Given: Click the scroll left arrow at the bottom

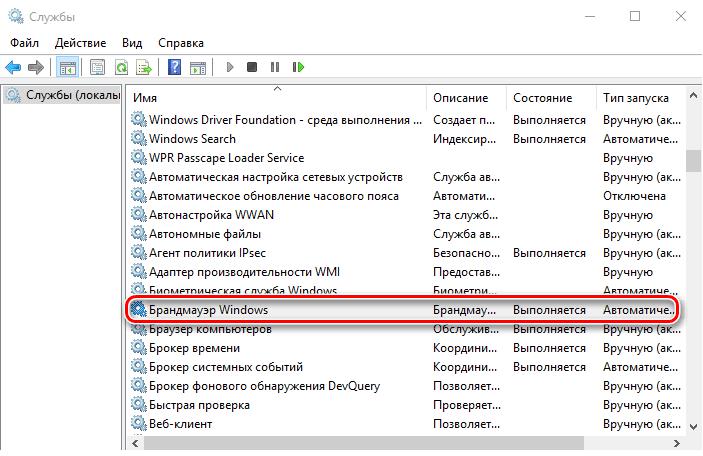Looking at the screenshot, I should coord(135,443).
